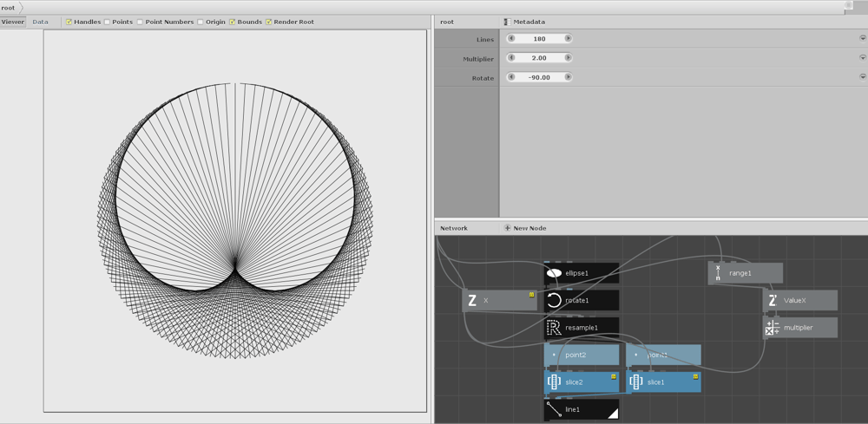Click the root breadcrumb in the address bar
Viewport: 868px width, 424px height.
(9, 8)
